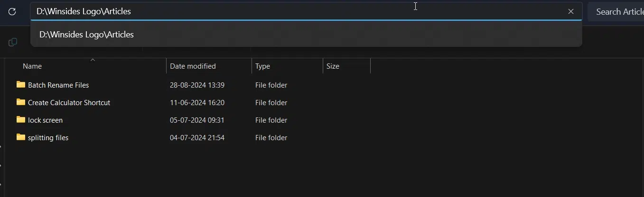The image size is (644, 197).
Task: Select the lock screen folder icon
Action: click(21, 120)
